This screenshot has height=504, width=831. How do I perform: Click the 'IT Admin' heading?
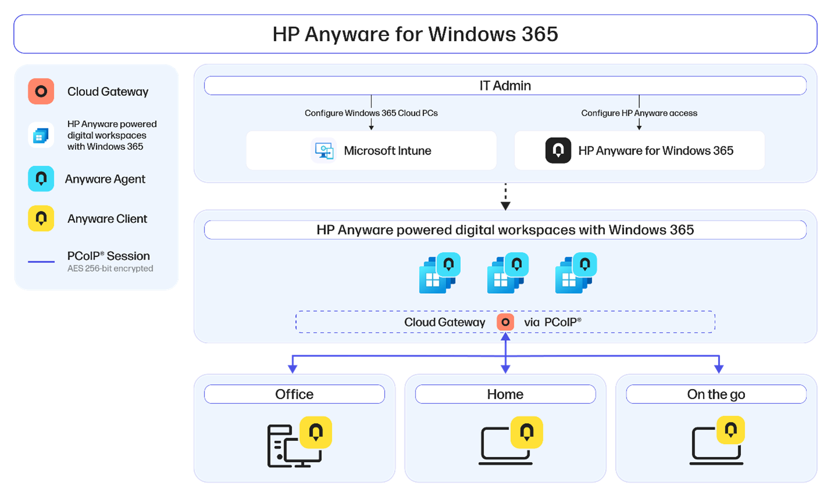[x=505, y=85]
